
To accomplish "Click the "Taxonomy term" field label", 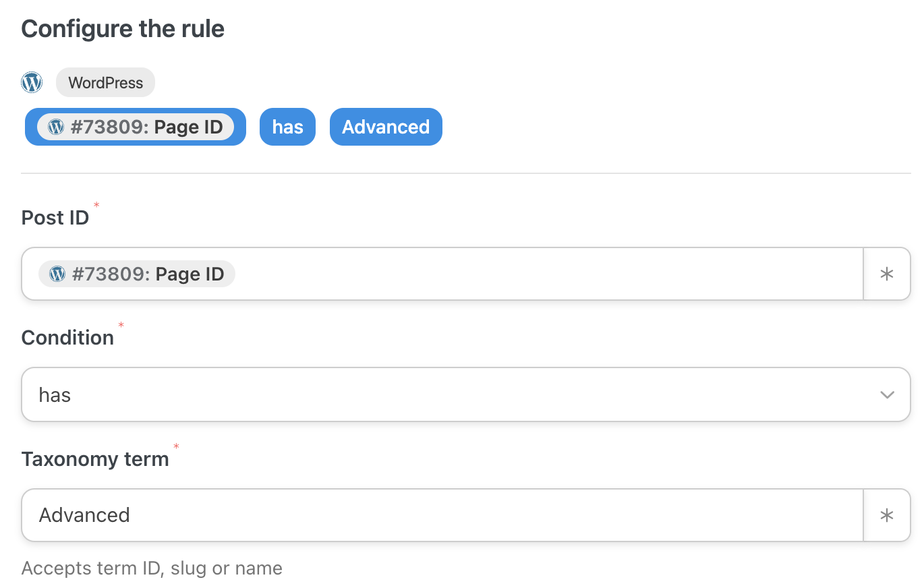I will click(x=95, y=459).
